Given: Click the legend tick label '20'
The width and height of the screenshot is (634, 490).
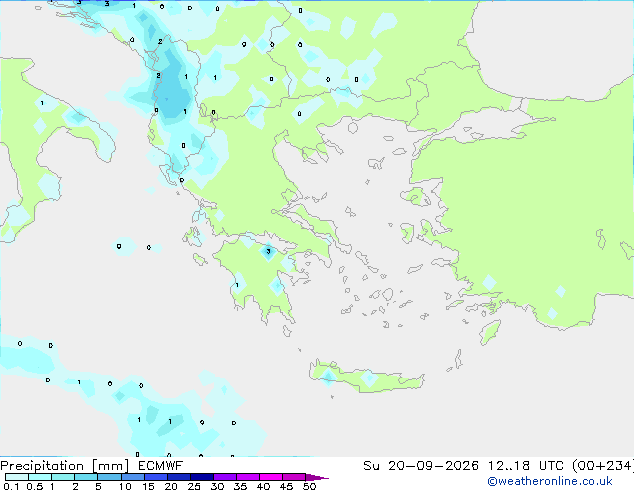Looking at the screenshot, I should [x=171, y=486].
